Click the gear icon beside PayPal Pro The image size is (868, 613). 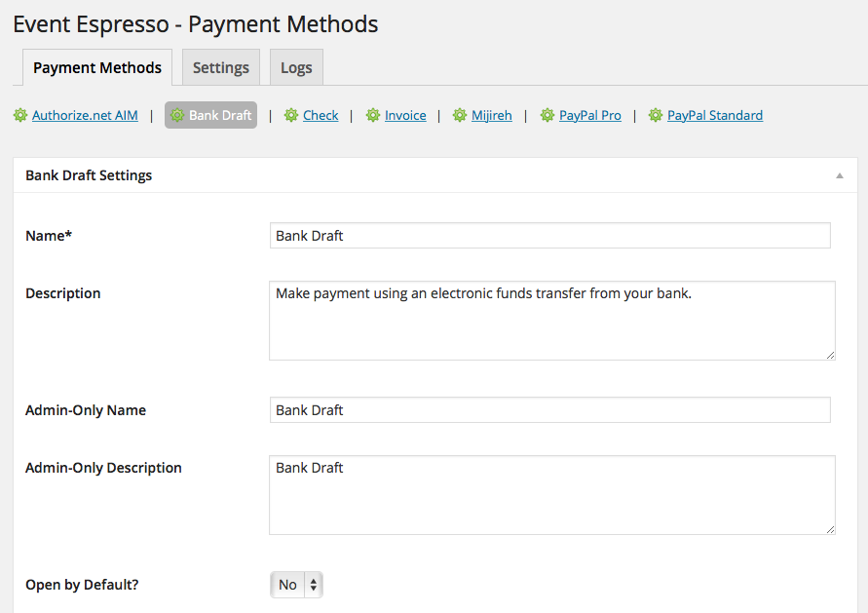pyautogui.click(x=547, y=115)
